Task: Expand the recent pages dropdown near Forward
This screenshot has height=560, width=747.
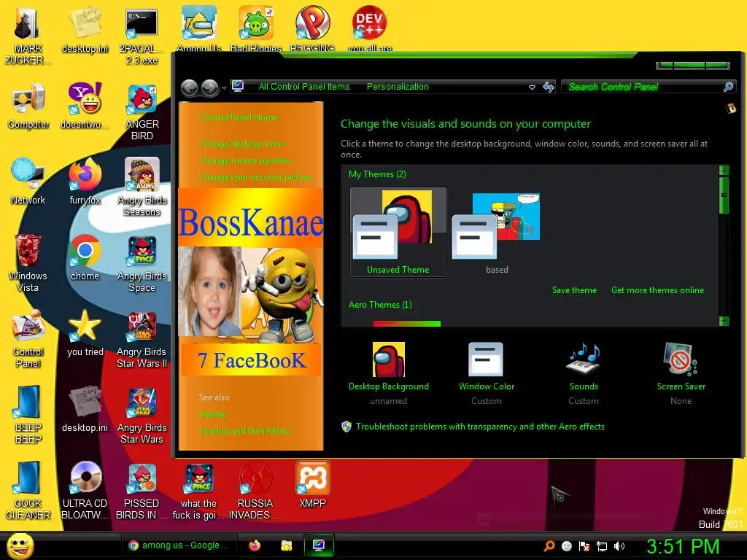Action: (x=224, y=88)
